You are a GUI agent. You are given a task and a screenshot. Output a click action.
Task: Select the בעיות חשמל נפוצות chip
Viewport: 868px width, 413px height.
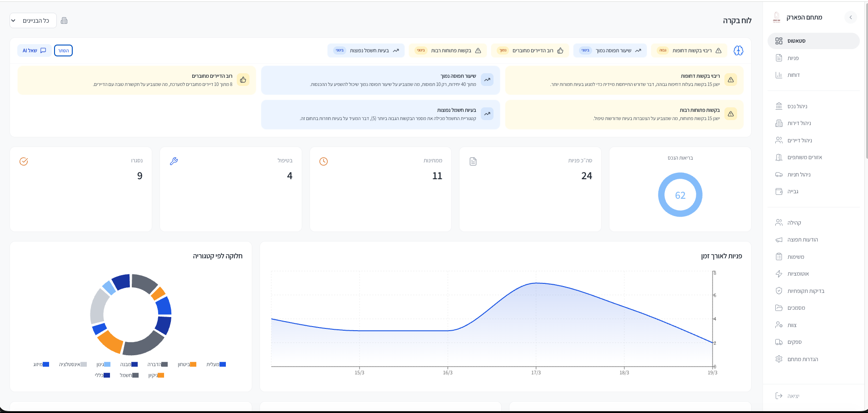click(366, 50)
